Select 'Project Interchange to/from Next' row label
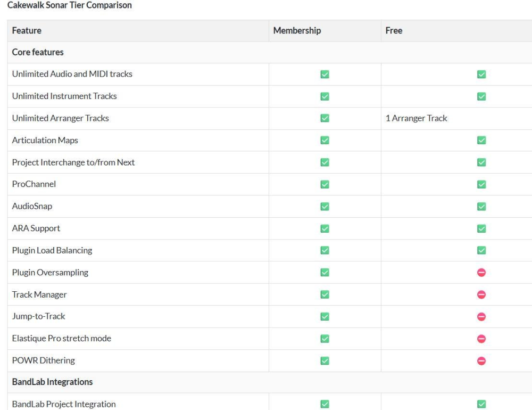 coord(73,162)
